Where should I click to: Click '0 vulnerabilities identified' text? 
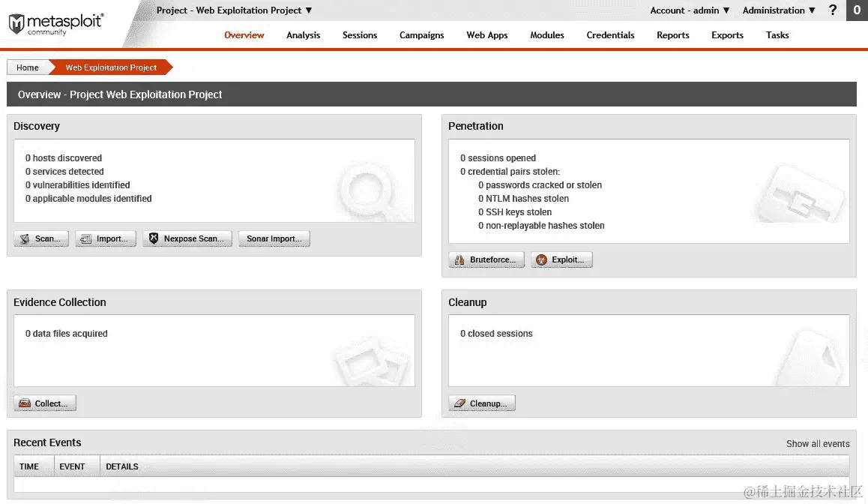tap(77, 185)
